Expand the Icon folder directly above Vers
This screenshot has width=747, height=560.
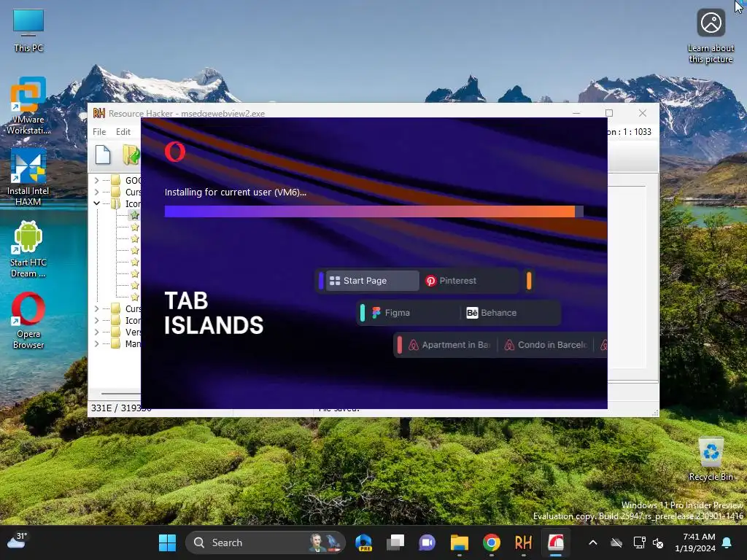97,321
